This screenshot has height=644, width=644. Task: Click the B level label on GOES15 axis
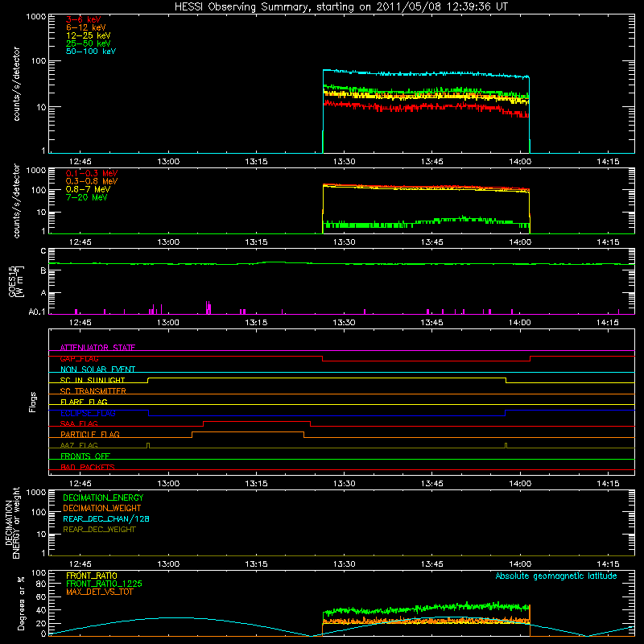[43, 270]
